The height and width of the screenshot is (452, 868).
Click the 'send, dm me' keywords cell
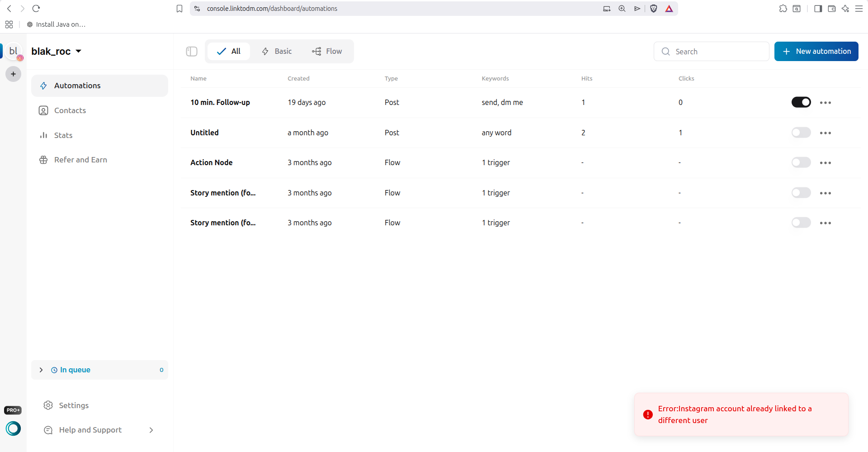[502, 102]
